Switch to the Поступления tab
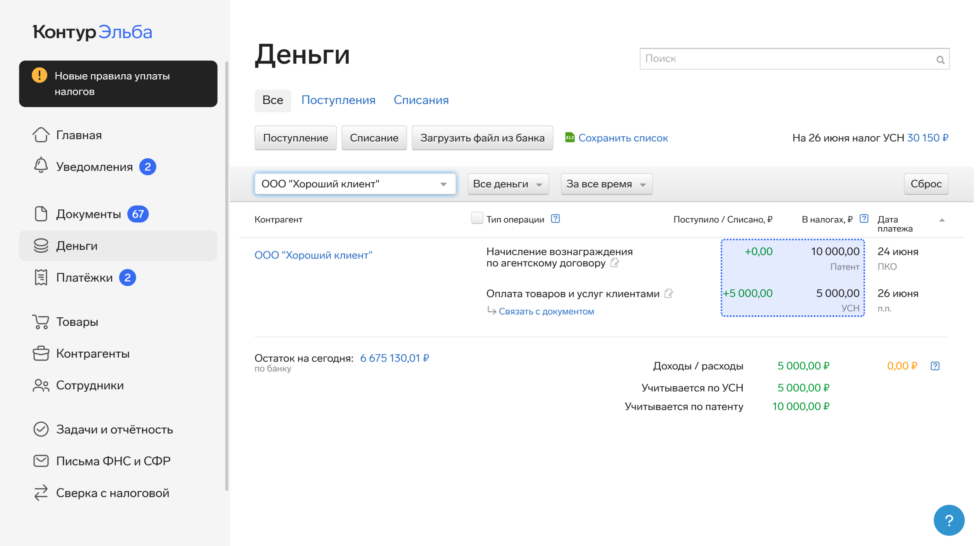Image resolution: width=980 pixels, height=546 pixels. click(338, 100)
